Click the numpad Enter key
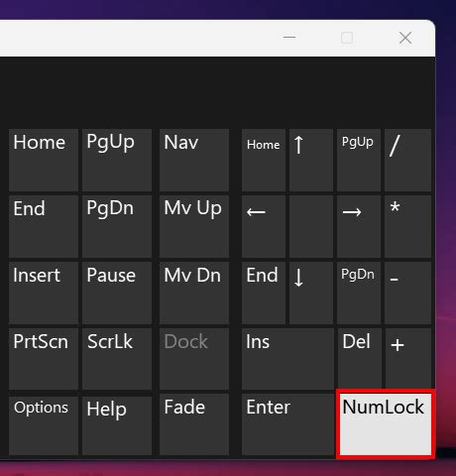 [287, 424]
